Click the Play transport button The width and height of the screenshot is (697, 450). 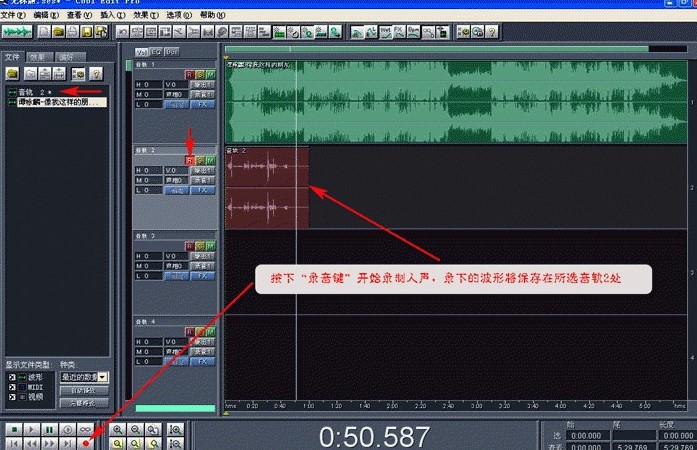32,430
